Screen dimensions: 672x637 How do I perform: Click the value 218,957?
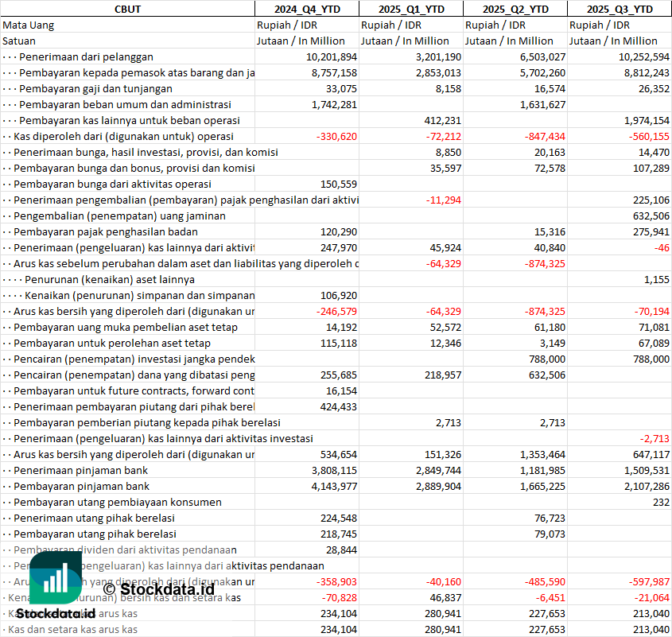click(443, 375)
